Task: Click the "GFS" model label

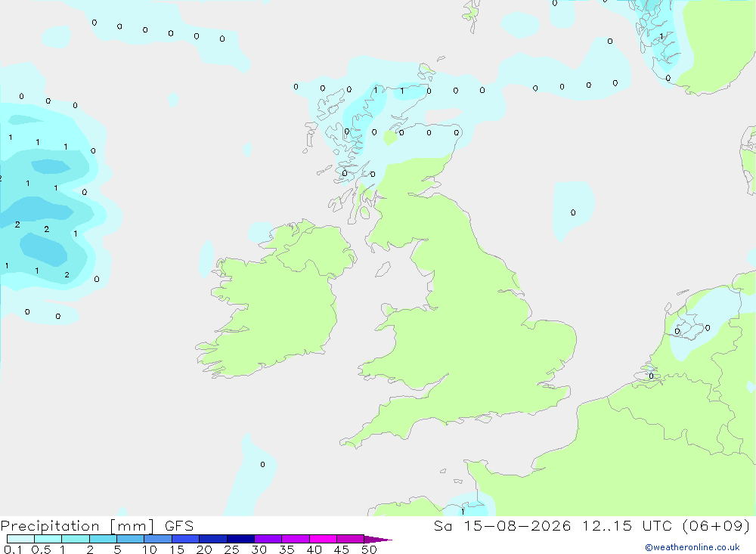Action: tap(179, 526)
